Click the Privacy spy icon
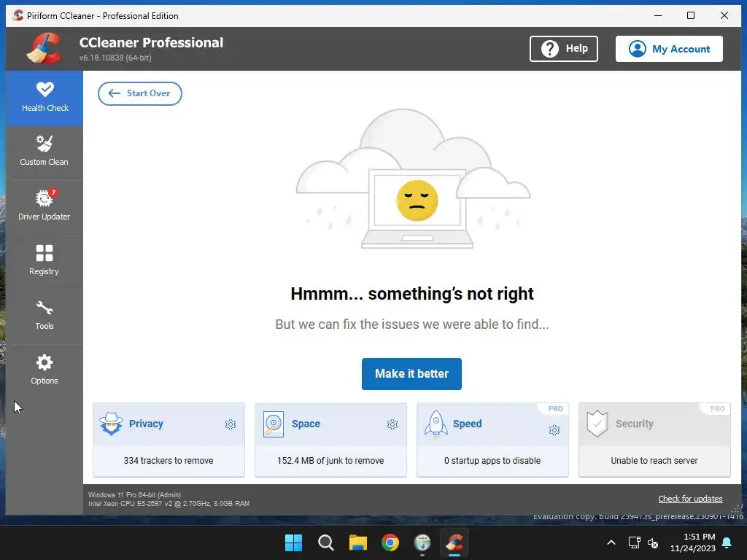 tap(112, 424)
